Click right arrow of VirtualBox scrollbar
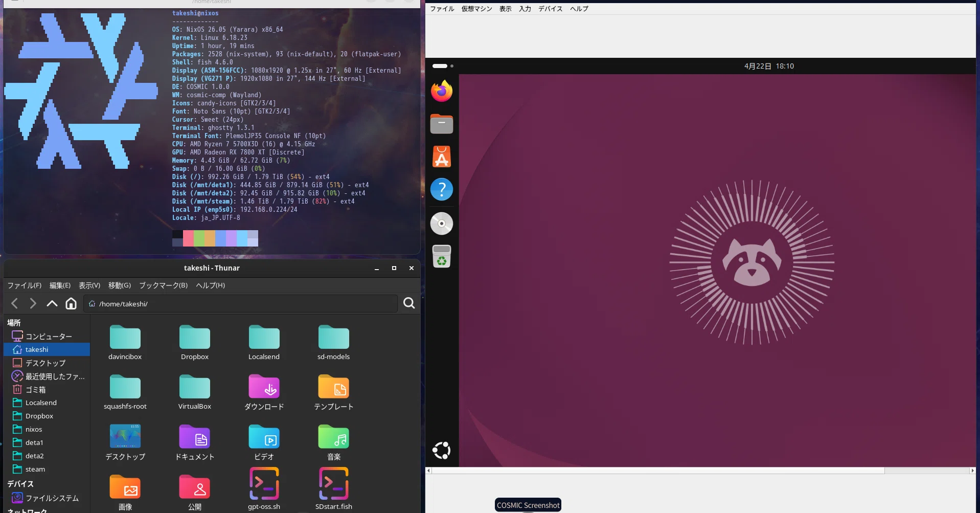This screenshot has height=513, width=980. (x=972, y=471)
